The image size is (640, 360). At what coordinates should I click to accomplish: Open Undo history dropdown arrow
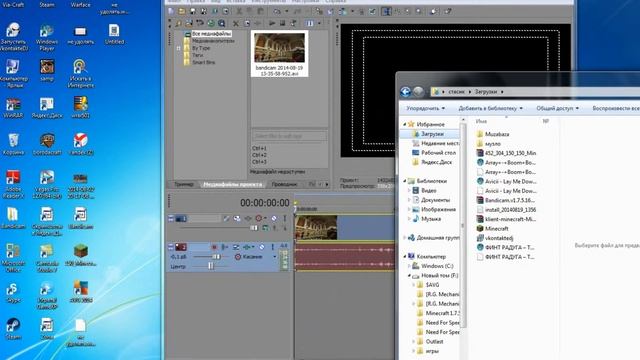pyautogui.click(x=287, y=11)
